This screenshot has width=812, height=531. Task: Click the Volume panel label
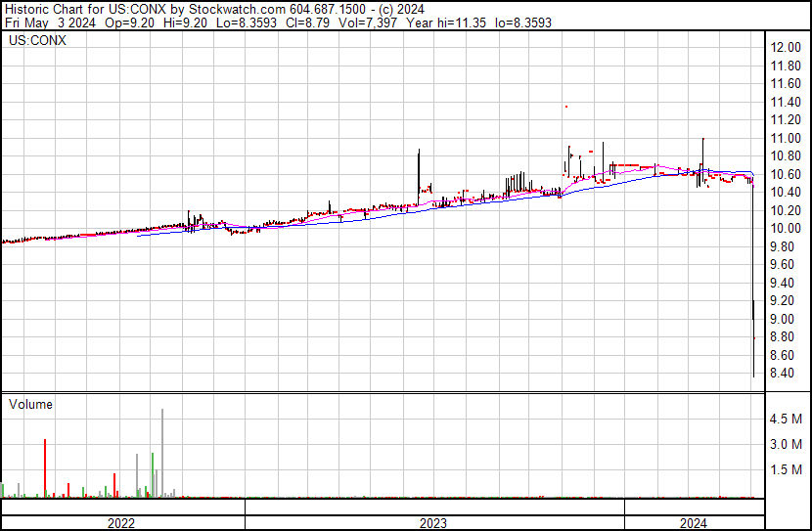[x=31, y=404]
